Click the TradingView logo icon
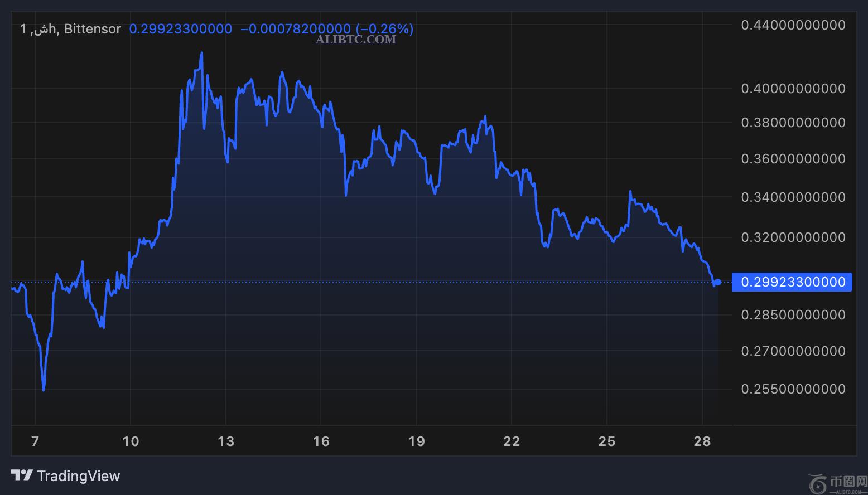This screenshot has width=868, height=495. click(22, 475)
